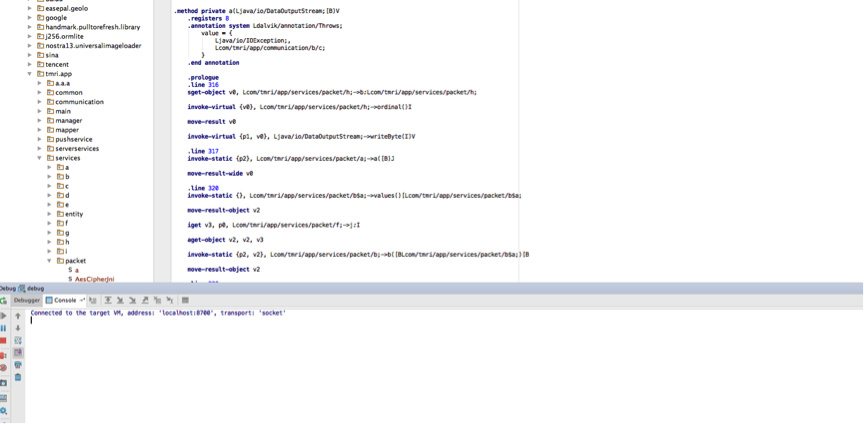Click the Restore Layout icon
Image resolution: width=864 pixels, height=424 pixels.
[x=3, y=398]
